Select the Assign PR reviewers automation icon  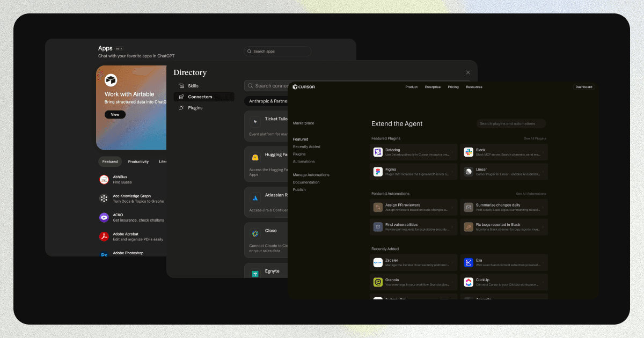(x=378, y=207)
